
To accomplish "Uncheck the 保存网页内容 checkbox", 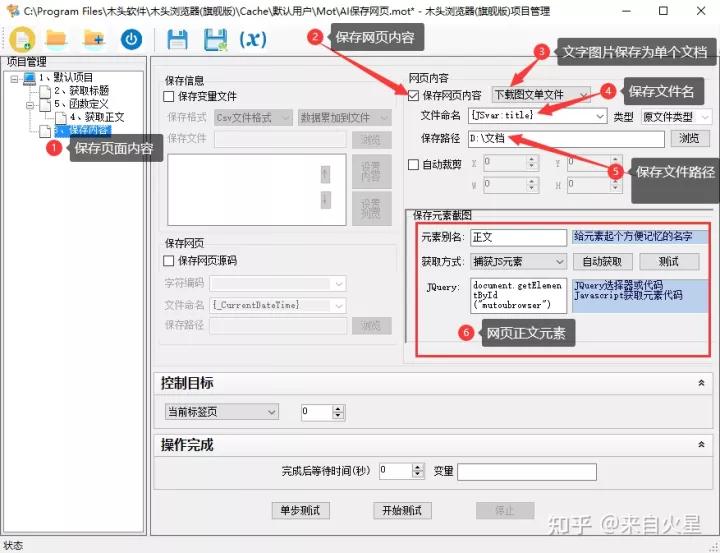I will click(413, 95).
